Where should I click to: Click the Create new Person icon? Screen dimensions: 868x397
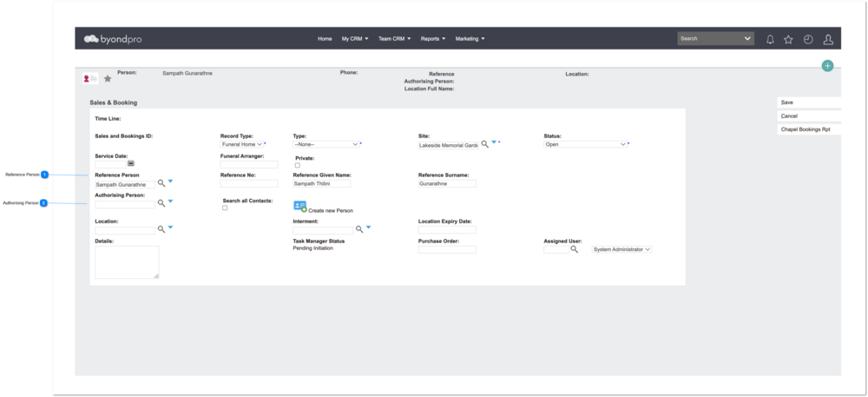pyautogui.click(x=300, y=207)
